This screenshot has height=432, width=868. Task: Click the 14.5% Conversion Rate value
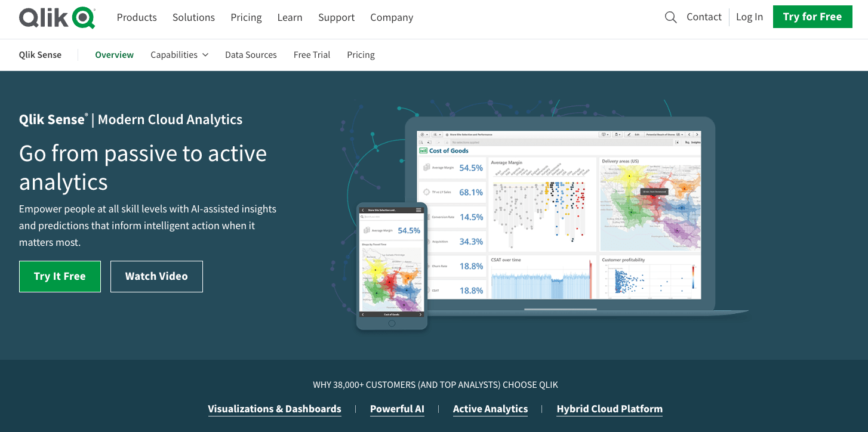(x=471, y=217)
